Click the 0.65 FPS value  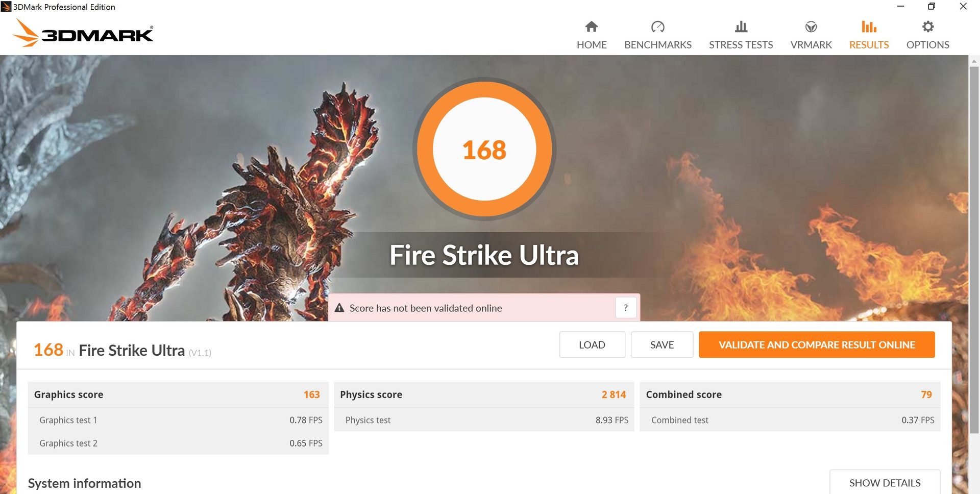pos(306,443)
